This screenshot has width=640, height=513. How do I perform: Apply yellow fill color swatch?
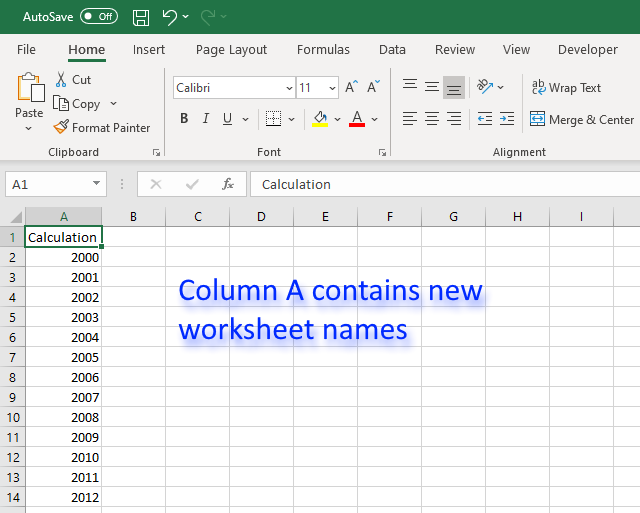[x=320, y=119]
